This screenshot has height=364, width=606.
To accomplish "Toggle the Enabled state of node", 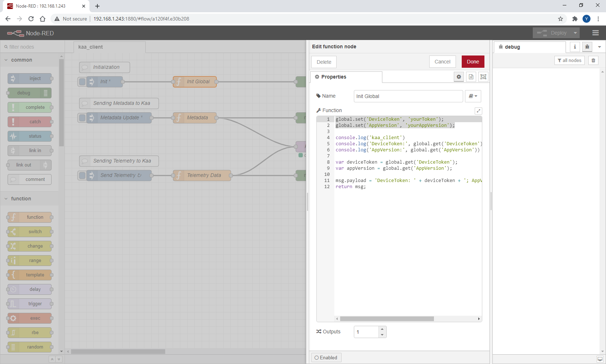I will (326, 358).
